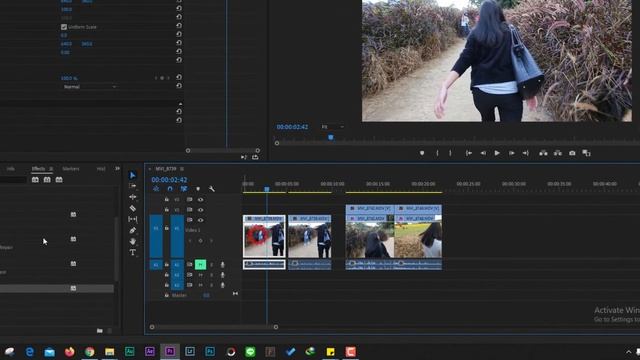
Task: Reset the Blend Mode setting
Action: tap(179, 86)
